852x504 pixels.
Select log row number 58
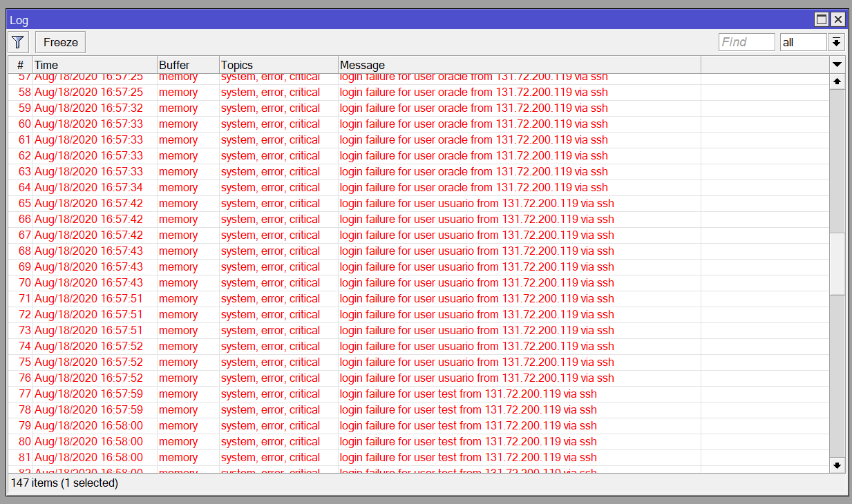click(418, 93)
